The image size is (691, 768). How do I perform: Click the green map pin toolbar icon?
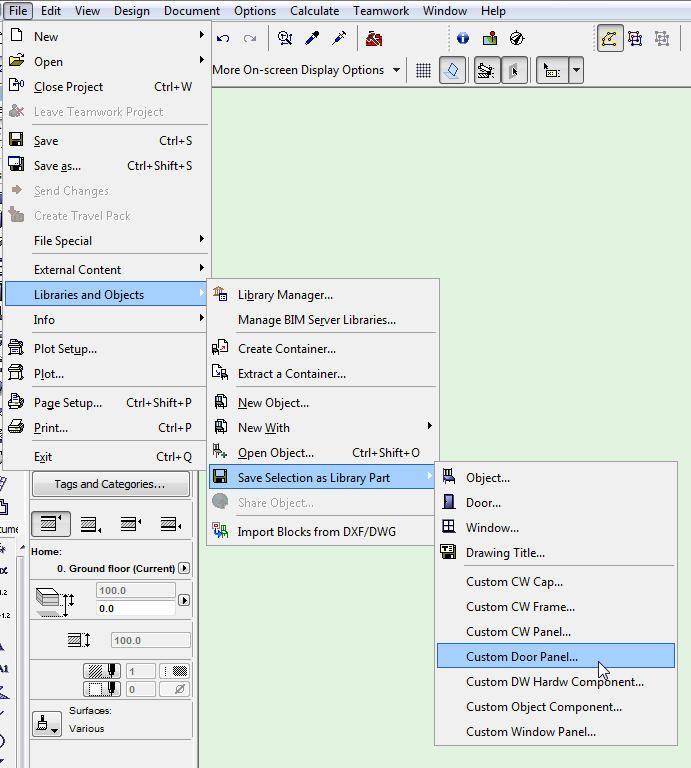click(x=490, y=38)
